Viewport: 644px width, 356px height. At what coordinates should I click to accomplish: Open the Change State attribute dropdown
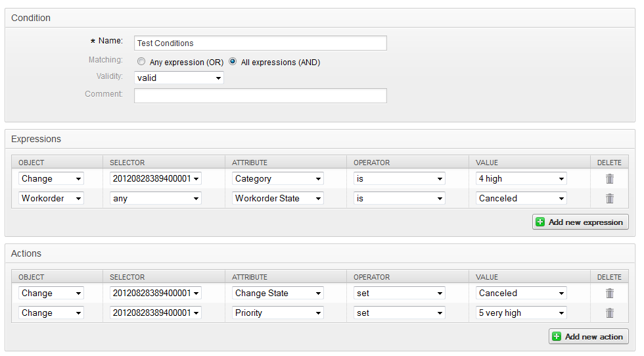click(277, 293)
